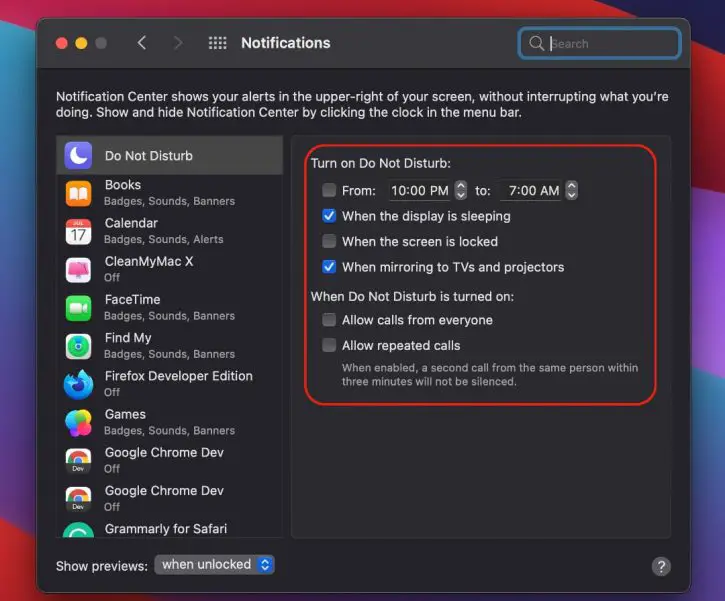Viewport: 725px width, 601px height.
Task: Select the Firefox Developer Edition row
Action: coord(169,384)
